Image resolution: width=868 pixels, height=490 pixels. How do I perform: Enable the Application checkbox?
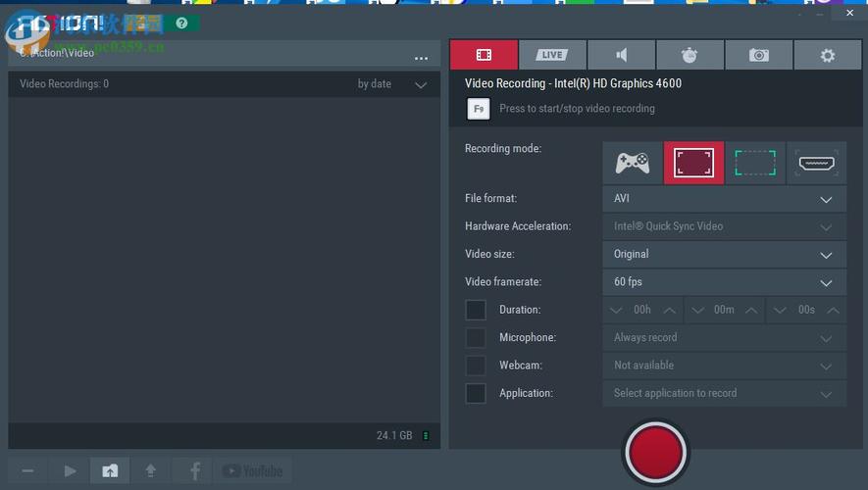476,393
